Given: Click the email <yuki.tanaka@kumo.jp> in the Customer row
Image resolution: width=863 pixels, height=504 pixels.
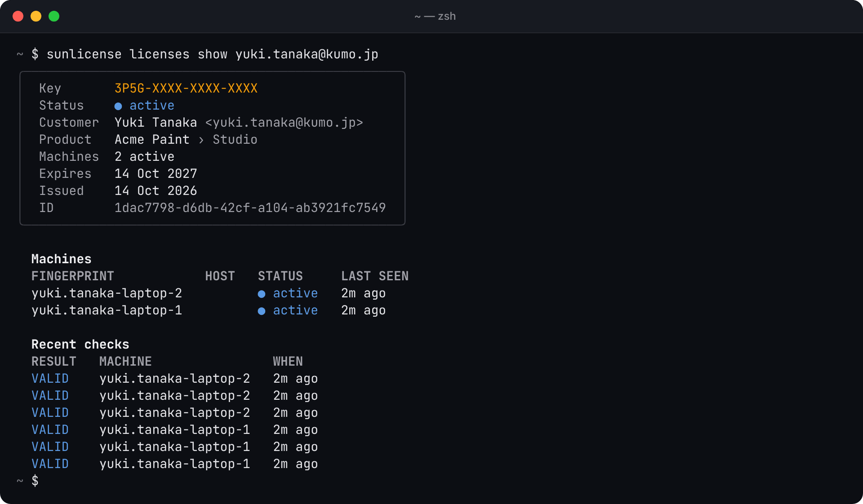Looking at the screenshot, I should 284,123.
